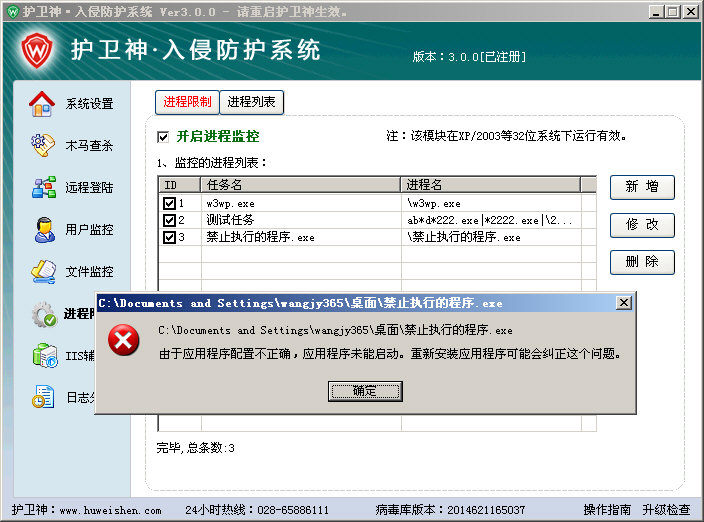Open the IIS database sidebar icon

point(44,355)
